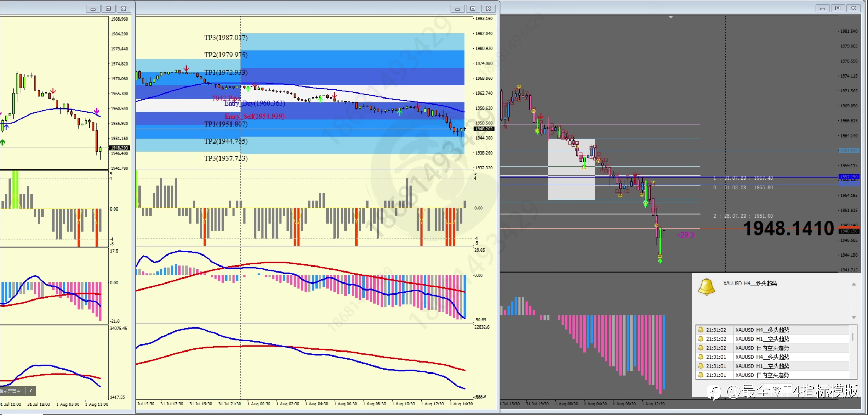
Task: Select the 21:31:02 XAUUSD H1 空头趋势 alert row
Action: (x=762, y=339)
